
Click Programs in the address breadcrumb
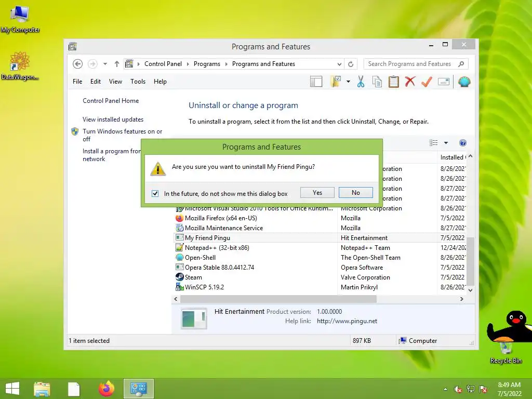tap(207, 64)
